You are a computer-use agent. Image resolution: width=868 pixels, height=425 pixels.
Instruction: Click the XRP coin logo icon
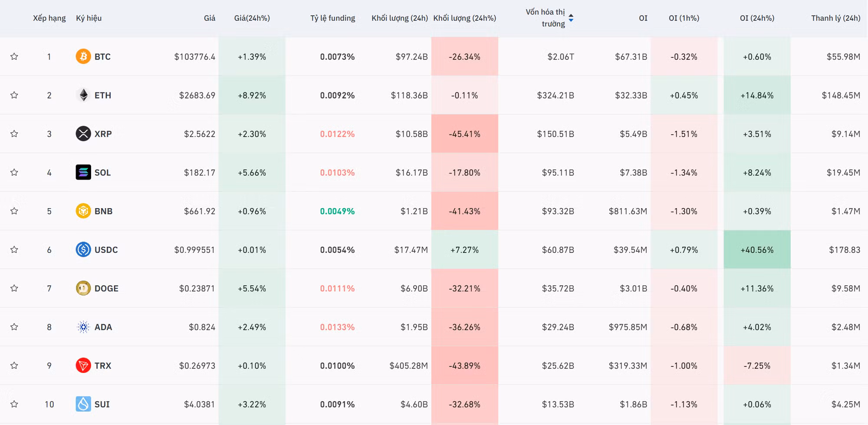(x=83, y=134)
